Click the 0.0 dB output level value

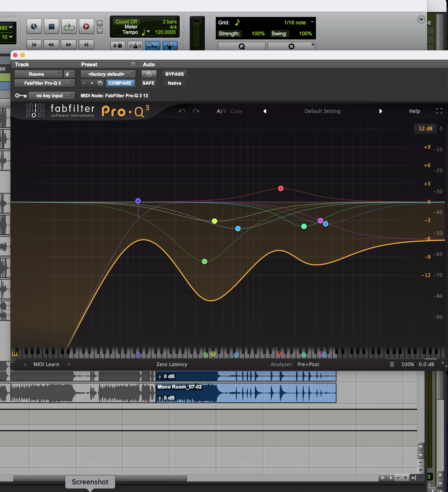[426, 364]
